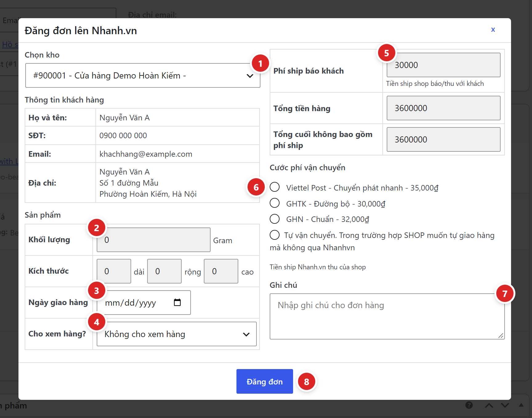Expand the Cho xem hàng dropdown

[176, 334]
